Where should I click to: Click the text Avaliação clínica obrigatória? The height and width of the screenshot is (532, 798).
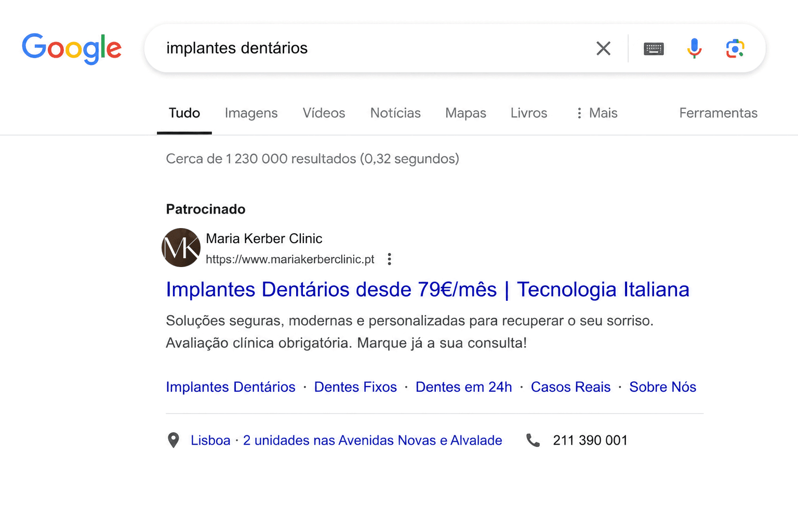259,343
